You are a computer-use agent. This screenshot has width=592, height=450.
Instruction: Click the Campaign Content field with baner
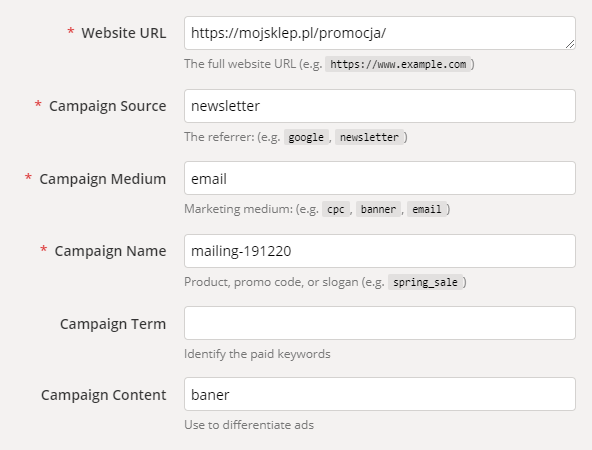[x=379, y=394]
